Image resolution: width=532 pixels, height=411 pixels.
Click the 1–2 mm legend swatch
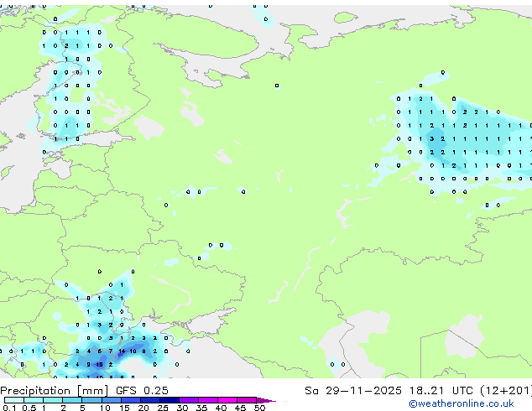click(53, 400)
